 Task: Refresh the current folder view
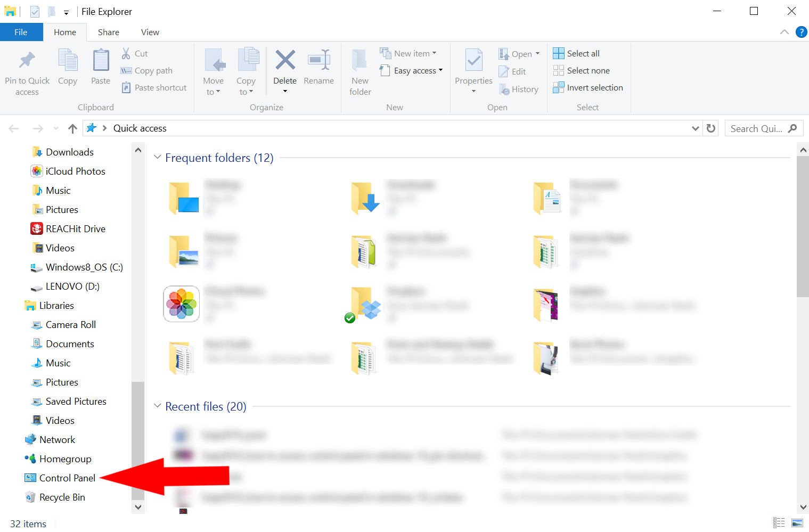[x=711, y=128]
